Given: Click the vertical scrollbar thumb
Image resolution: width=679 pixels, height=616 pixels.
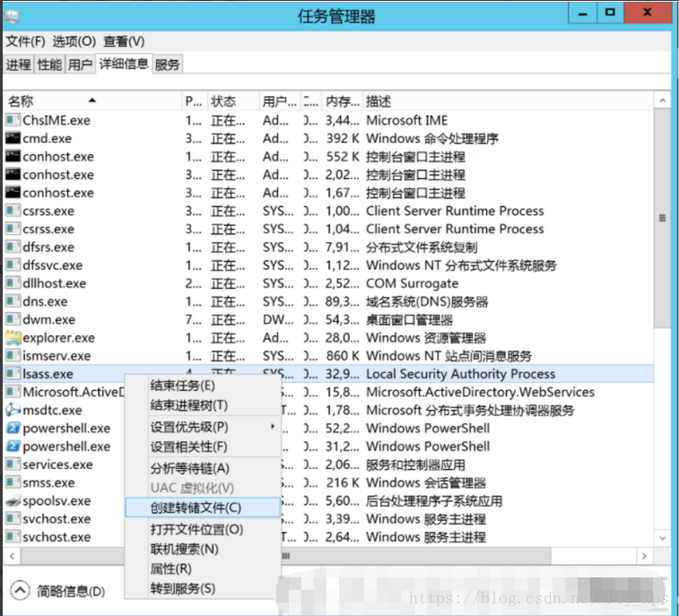Looking at the screenshot, I should click(662, 219).
